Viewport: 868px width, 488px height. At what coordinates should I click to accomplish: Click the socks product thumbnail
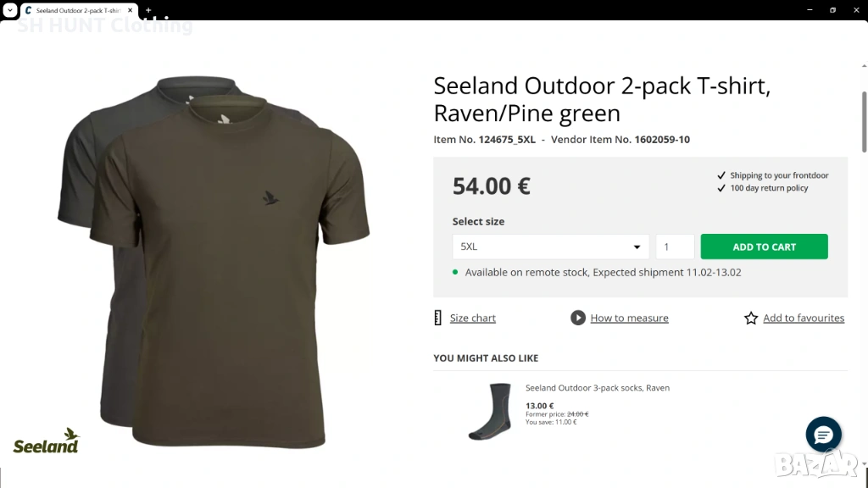pyautogui.click(x=490, y=411)
